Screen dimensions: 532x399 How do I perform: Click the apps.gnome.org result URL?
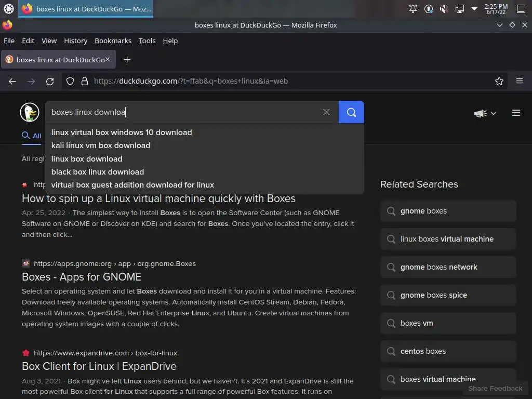pos(115,263)
